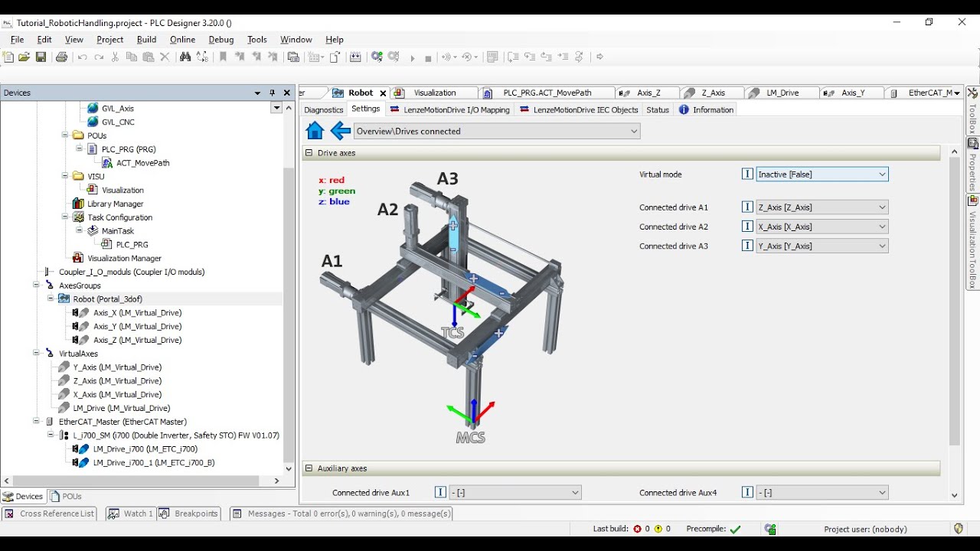Open the Properties side panel

(x=973, y=165)
